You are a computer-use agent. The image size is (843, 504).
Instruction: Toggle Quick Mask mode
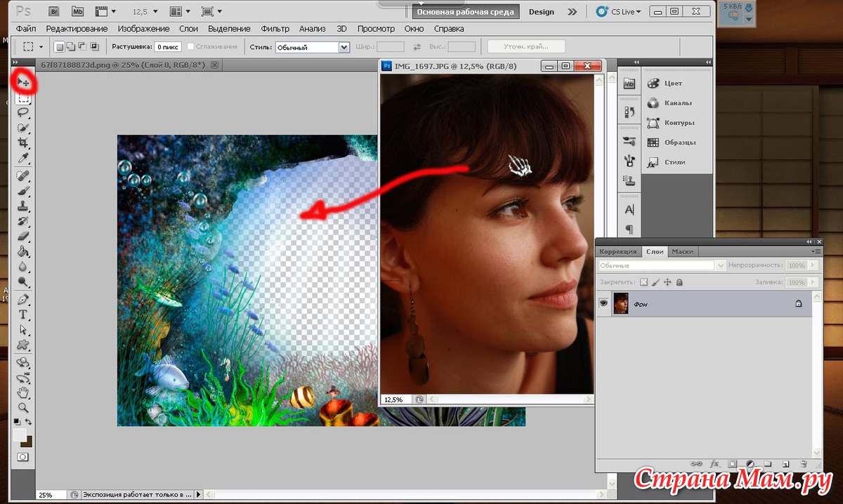tap(23, 457)
